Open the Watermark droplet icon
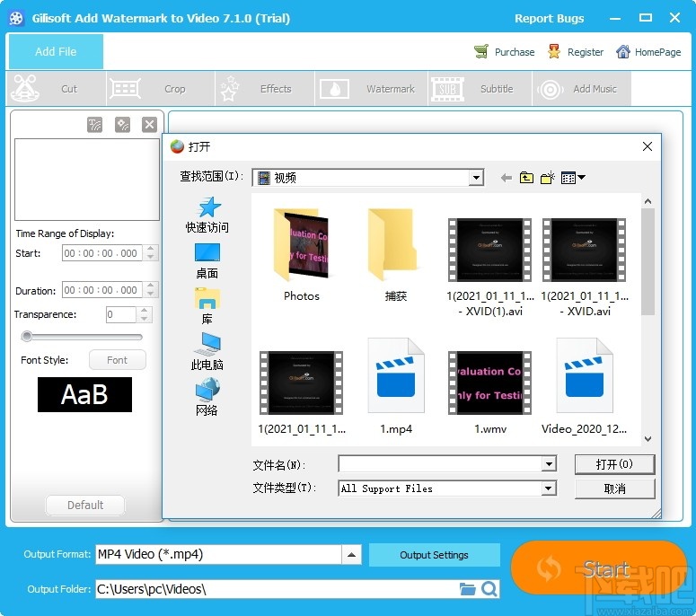 pyautogui.click(x=334, y=89)
